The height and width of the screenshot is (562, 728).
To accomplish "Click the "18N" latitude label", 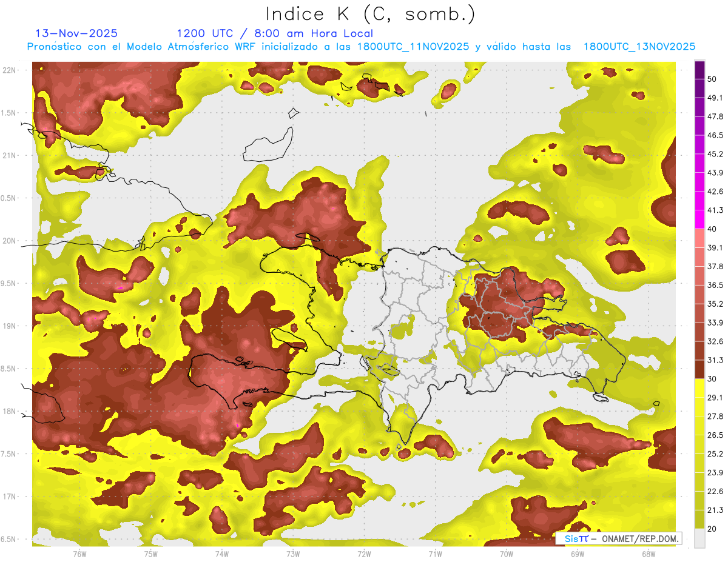I will 10,411.
